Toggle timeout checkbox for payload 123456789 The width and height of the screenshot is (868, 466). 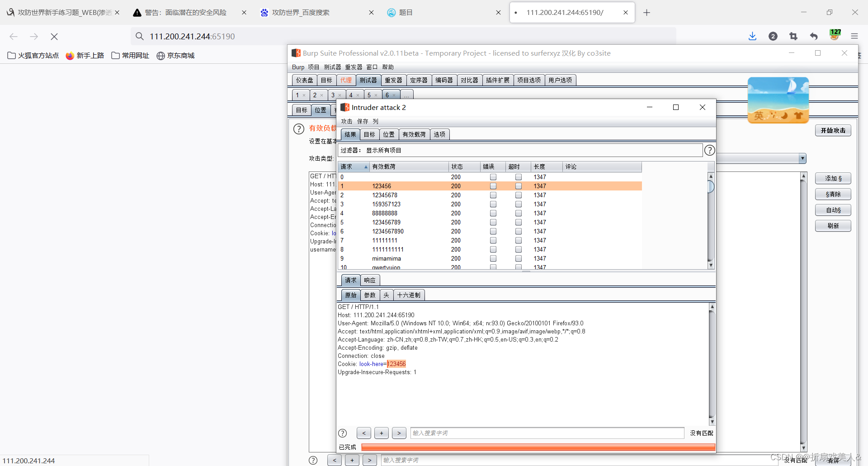[x=519, y=222]
